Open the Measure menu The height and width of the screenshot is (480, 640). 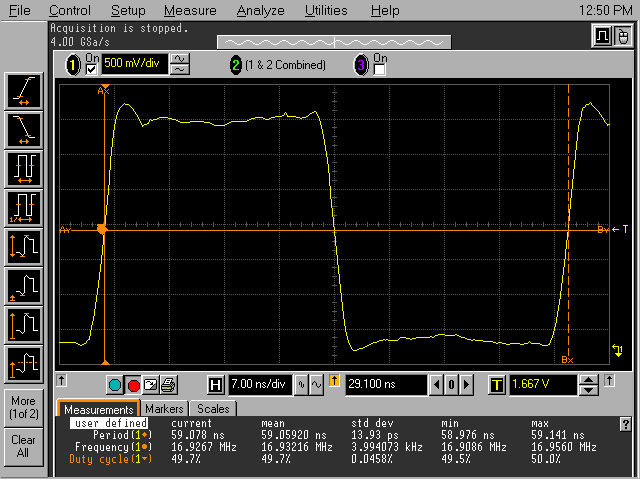190,10
